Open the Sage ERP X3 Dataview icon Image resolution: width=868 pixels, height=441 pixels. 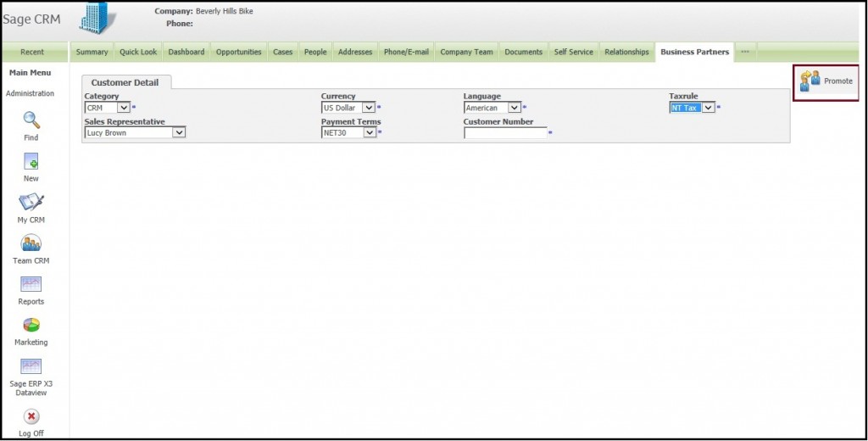click(31, 366)
